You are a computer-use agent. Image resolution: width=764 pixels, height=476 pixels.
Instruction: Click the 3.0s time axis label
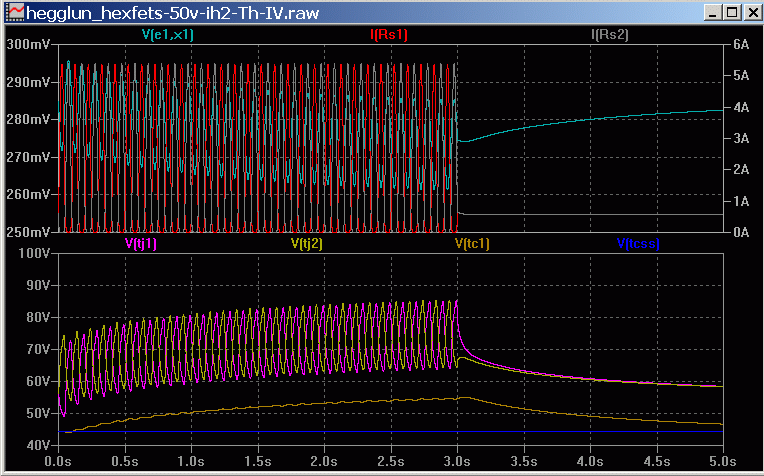click(x=457, y=461)
